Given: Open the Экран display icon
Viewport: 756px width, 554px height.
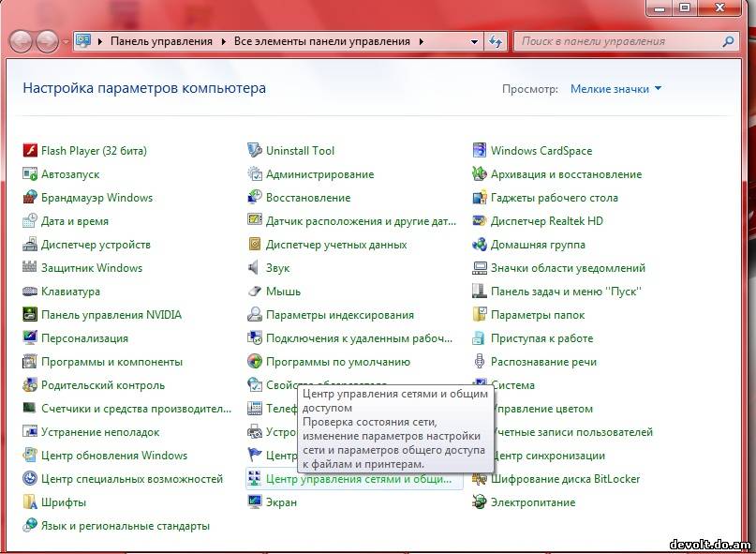Looking at the screenshot, I should pos(255,502).
